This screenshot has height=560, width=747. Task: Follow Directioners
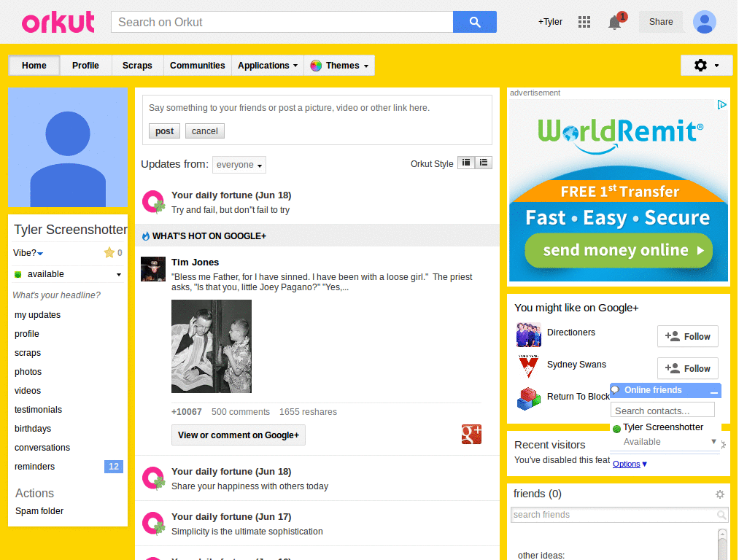coord(687,337)
